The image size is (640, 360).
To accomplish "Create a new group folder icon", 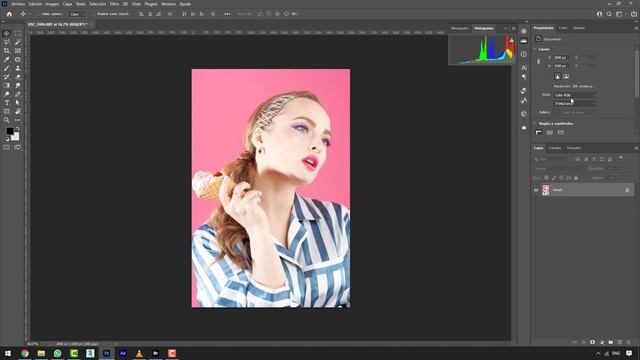I will (x=611, y=342).
